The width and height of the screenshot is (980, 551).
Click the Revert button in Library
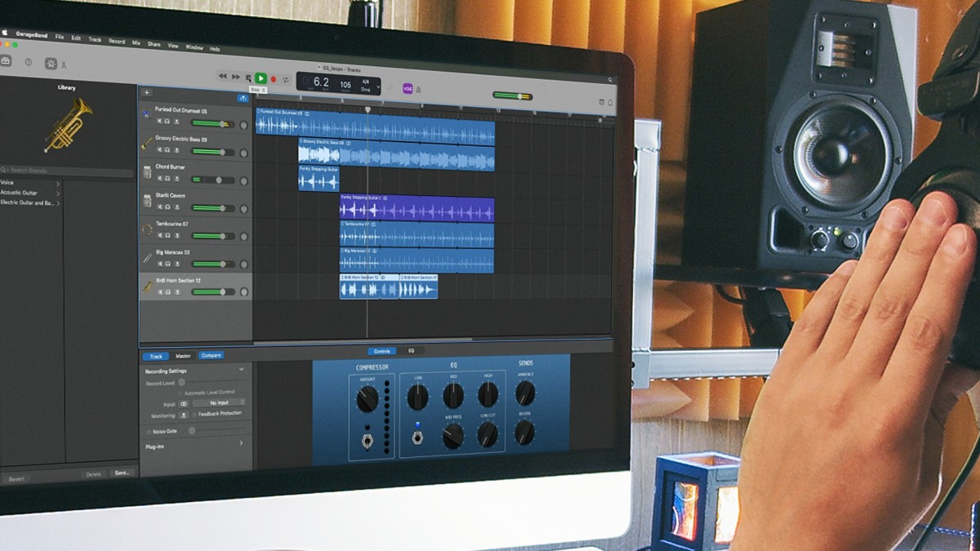point(16,479)
